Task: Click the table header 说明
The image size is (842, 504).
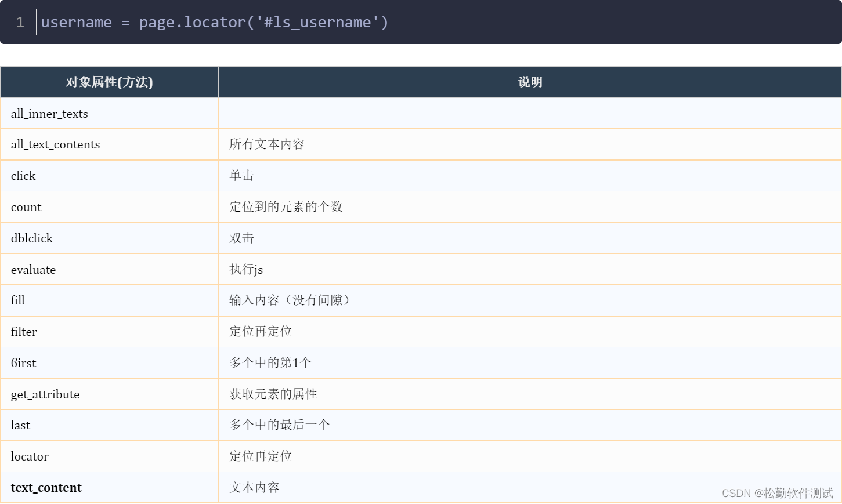Action: click(x=530, y=82)
